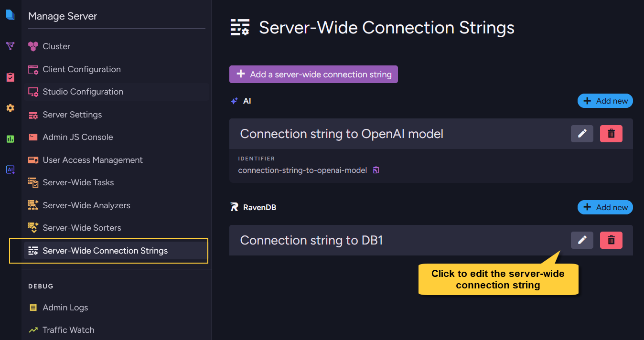Delete the OpenAI model connection string
Viewport: 644px width, 340px height.
[x=611, y=134]
